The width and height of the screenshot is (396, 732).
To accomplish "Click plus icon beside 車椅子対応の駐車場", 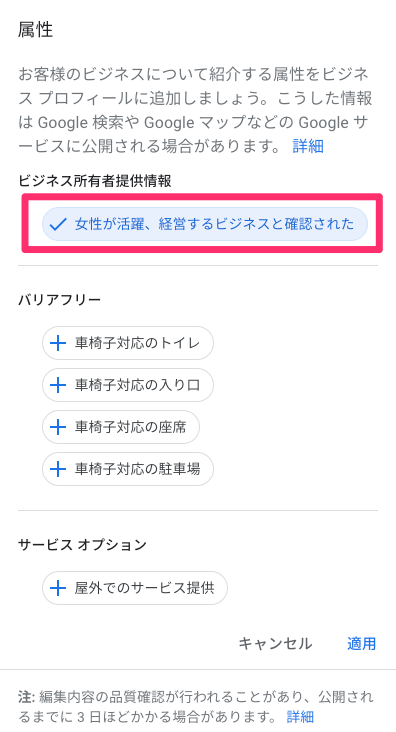I will pos(58,469).
